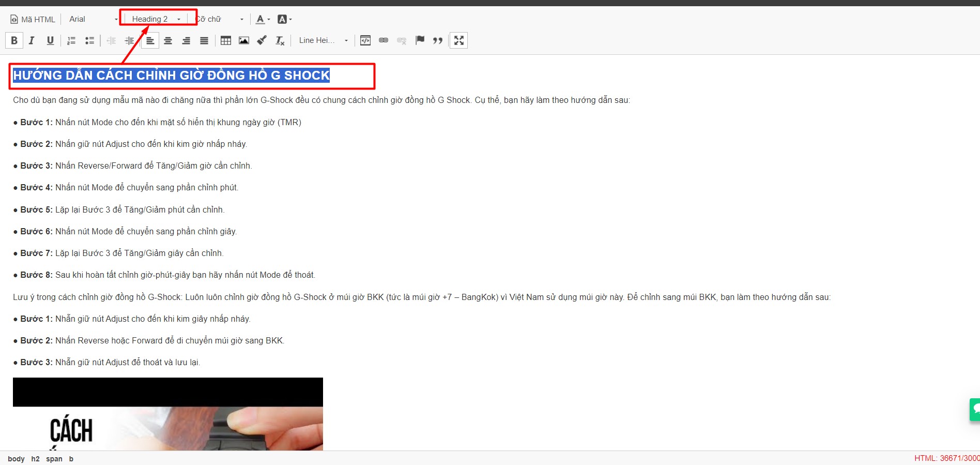Insert a block quote

[438, 40]
